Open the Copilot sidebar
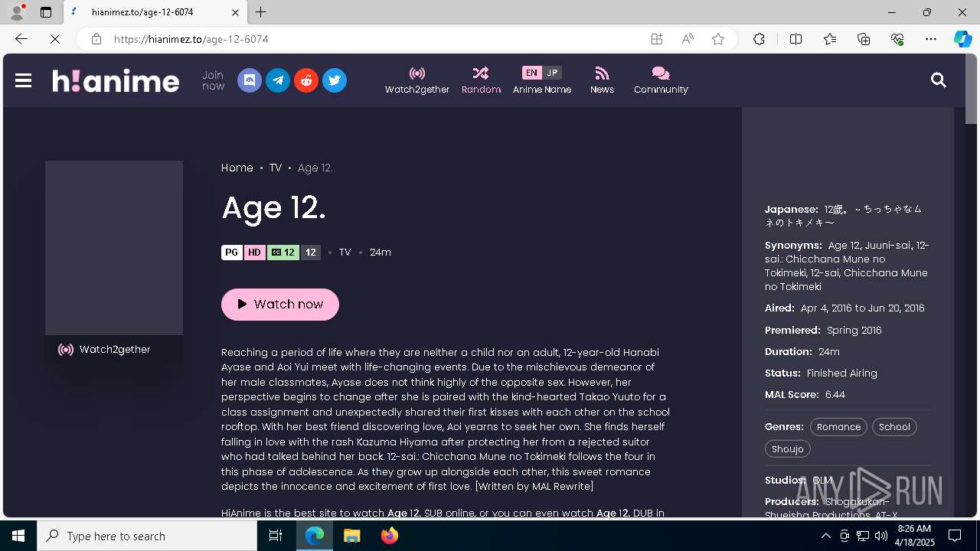This screenshot has width=980, height=551. point(962,39)
